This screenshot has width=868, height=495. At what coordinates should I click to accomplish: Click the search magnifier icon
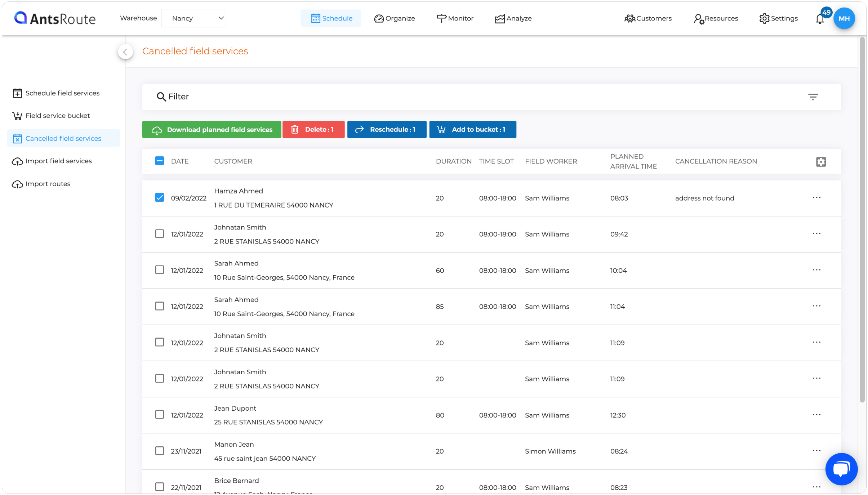pos(161,97)
